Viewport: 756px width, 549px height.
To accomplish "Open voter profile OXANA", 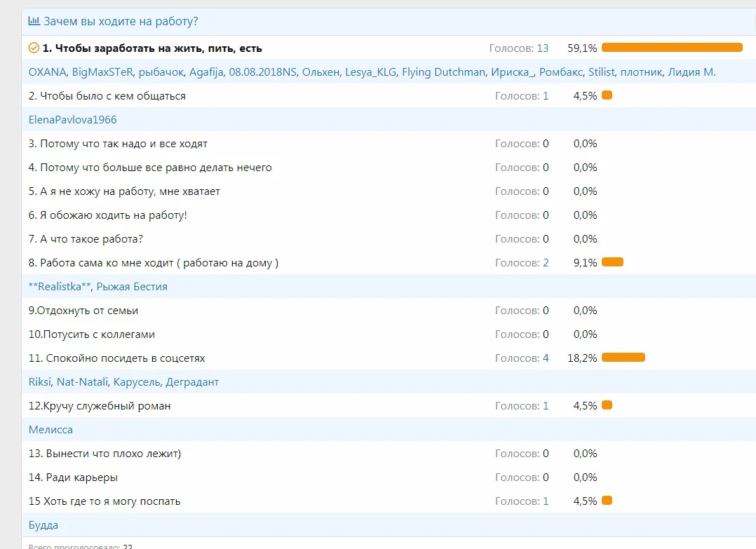I will (x=48, y=72).
